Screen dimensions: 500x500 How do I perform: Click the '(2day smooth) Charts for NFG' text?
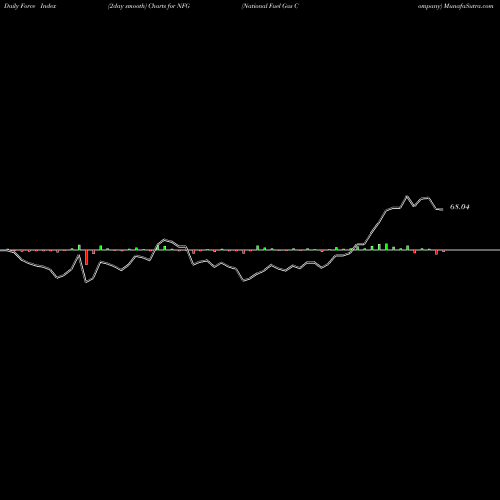coord(149,6)
